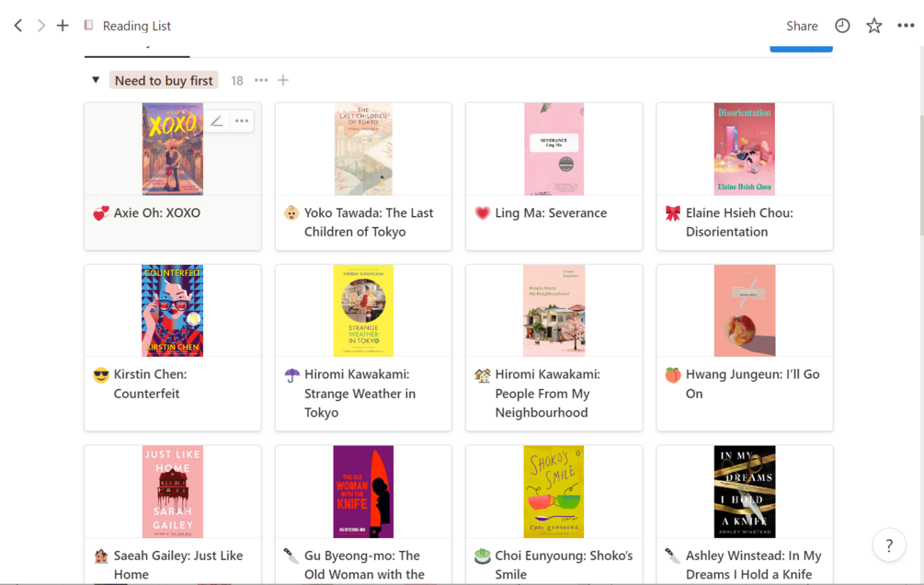Open Hiromi Kawakami: Strange Weather in Tokyo
The image size is (924, 585).
click(x=360, y=394)
